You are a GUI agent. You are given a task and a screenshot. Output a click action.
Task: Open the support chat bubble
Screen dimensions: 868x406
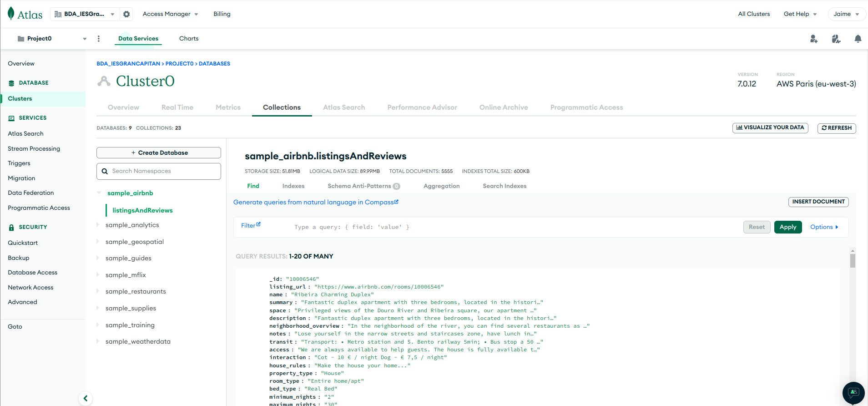click(x=853, y=393)
